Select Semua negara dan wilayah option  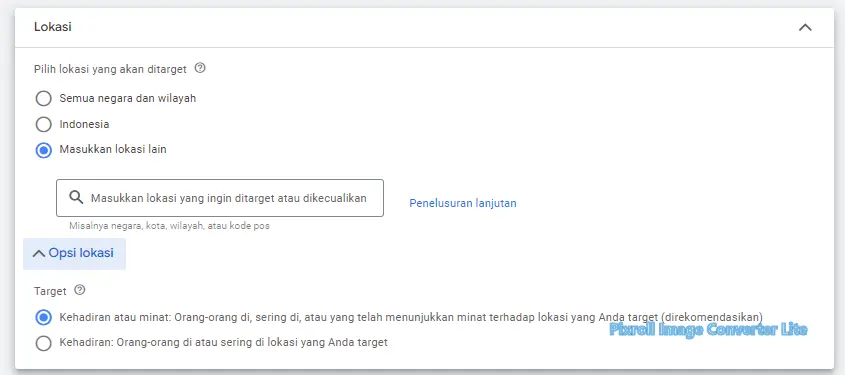pos(44,99)
